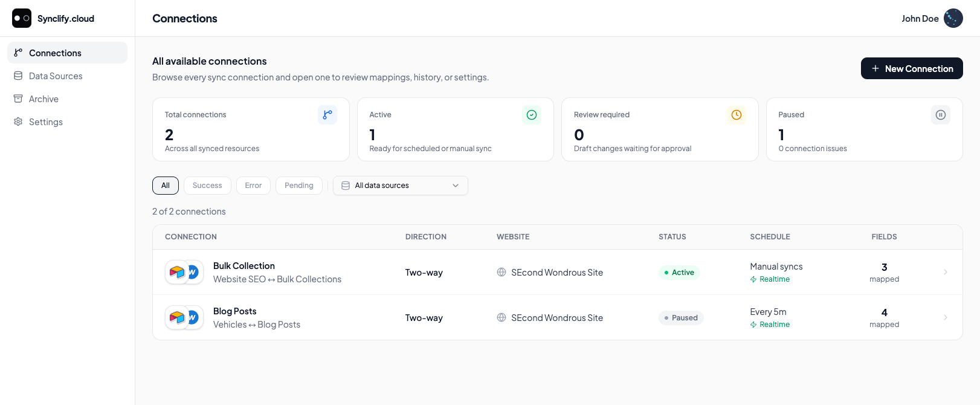Image resolution: width=980 pixels, height=405 pixels.
Task: Open Connections in the sidebar
Action: (67, 53)
